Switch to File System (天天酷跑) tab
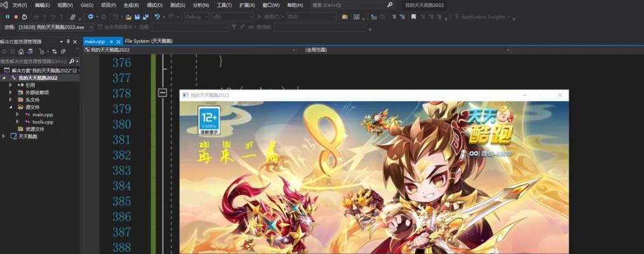 coord(149,41)
